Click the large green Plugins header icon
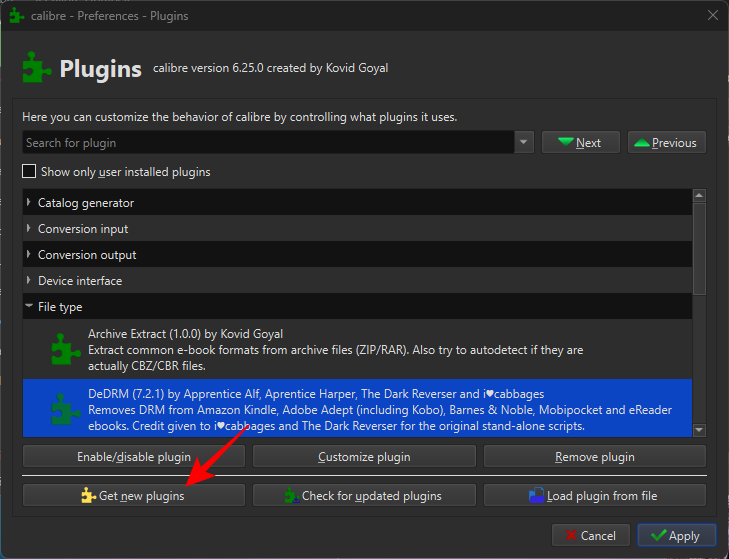This screenshot has height=559, width=729. click(37, 68)
